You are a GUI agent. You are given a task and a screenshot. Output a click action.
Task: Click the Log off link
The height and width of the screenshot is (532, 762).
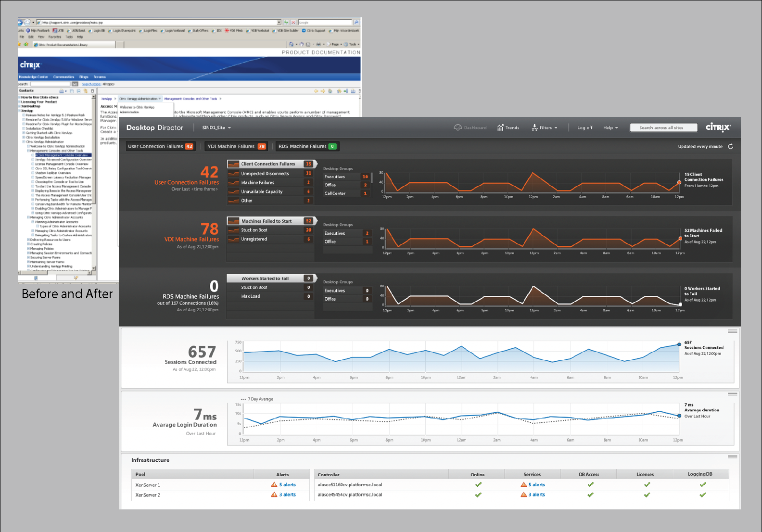click(x=584, y=127)
